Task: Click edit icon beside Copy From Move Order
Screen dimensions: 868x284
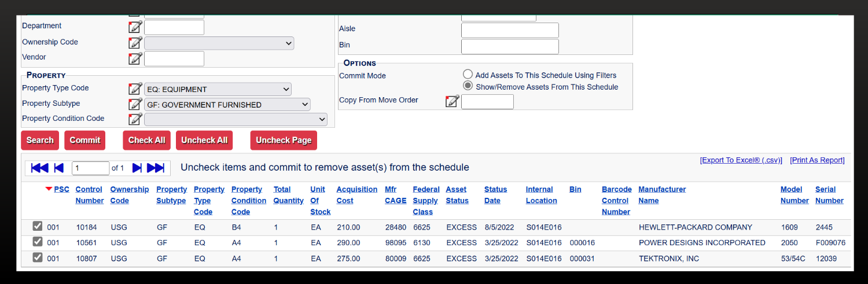Action: click(452, 101)
